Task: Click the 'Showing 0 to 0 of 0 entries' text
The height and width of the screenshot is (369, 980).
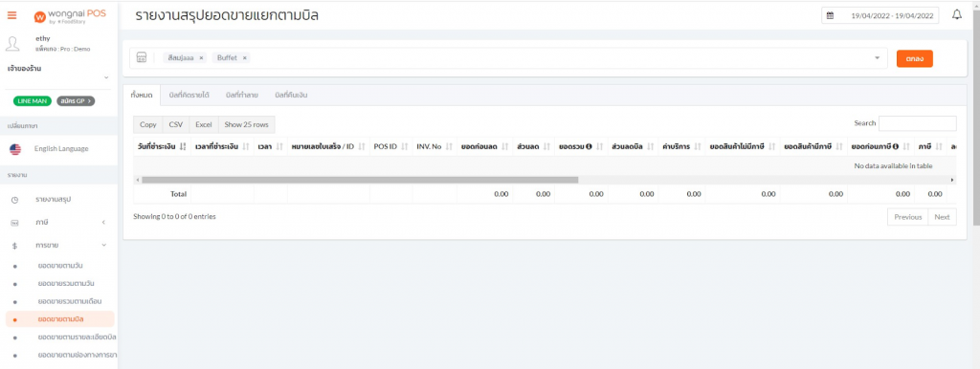Action: (x=175, y=217)
